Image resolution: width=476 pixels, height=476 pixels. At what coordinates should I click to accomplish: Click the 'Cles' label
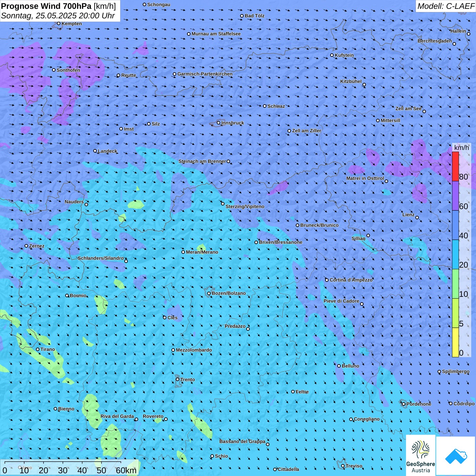(172, 318)
